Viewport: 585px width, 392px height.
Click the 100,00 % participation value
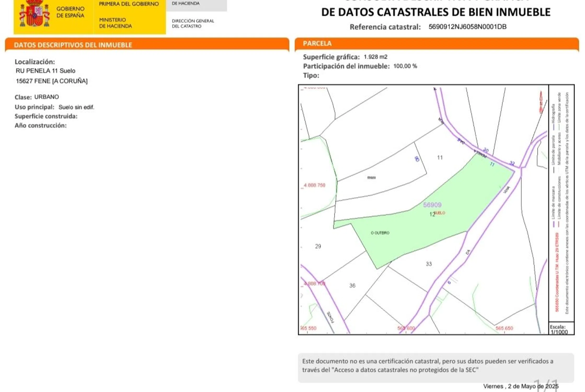(405, 66)
